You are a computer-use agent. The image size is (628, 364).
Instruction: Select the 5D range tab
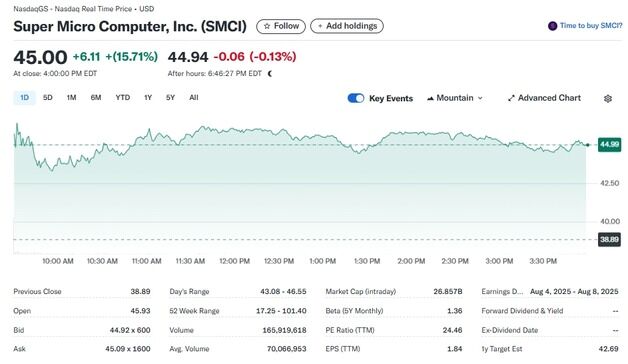coord(48,98)
